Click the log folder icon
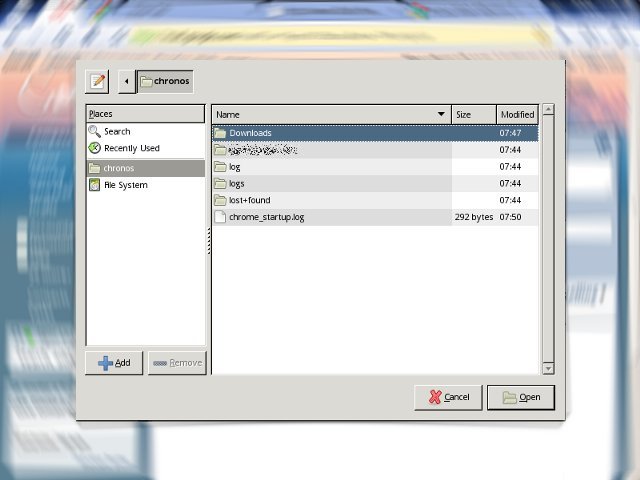Viewport: 640px width, 480px height. coord(220,167)
